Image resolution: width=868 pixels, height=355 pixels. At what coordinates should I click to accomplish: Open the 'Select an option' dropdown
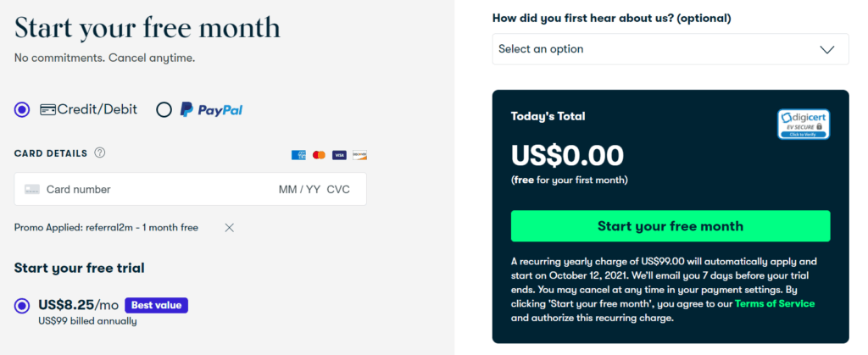click(x=670, y=48)
